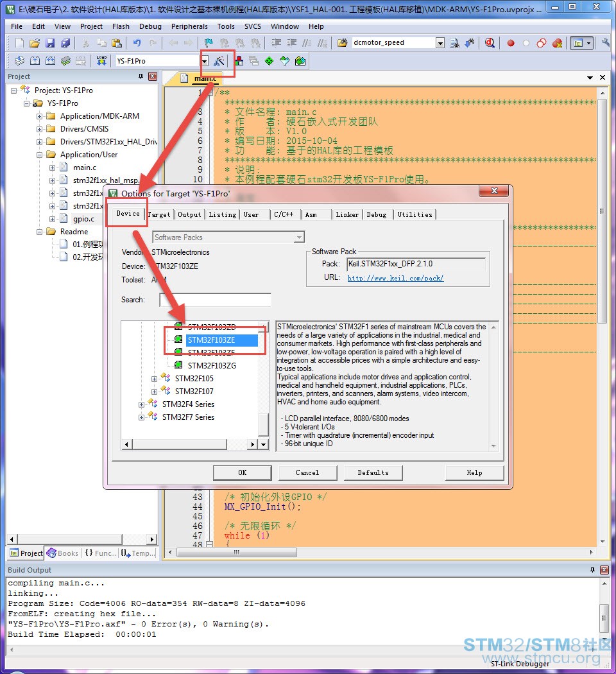Screen dimensions: 616x674
Task: Undo the last edit
Action: click(137, 42)
